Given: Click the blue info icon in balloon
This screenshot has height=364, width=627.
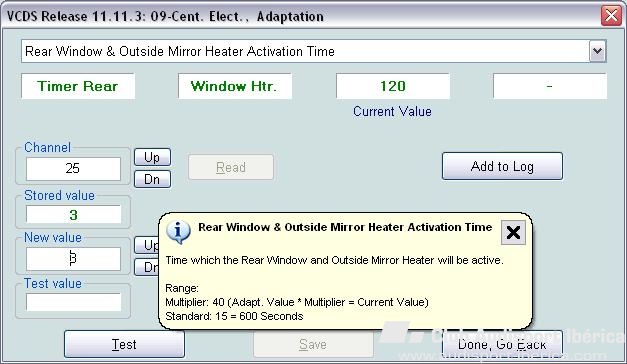Looking at the screenshot, I should tap(178, 232).
